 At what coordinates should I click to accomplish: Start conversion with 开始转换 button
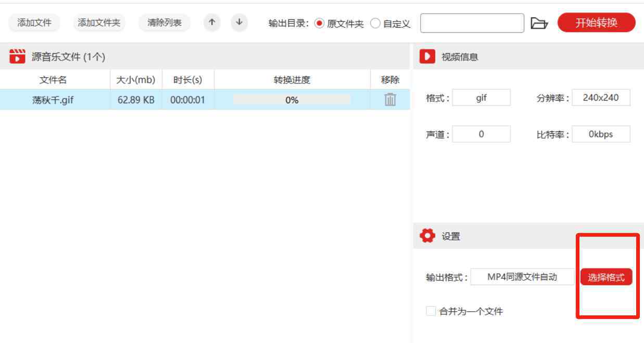click(x=596, y=23)
